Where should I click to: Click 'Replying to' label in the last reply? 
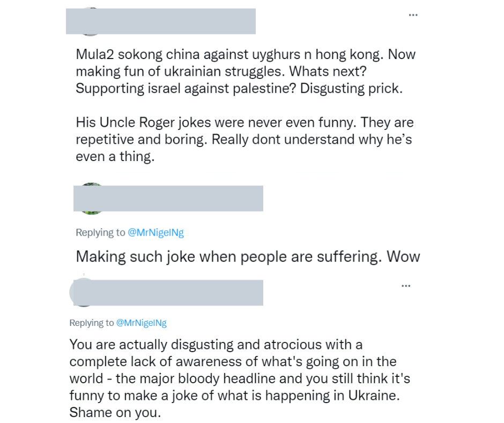92,323
